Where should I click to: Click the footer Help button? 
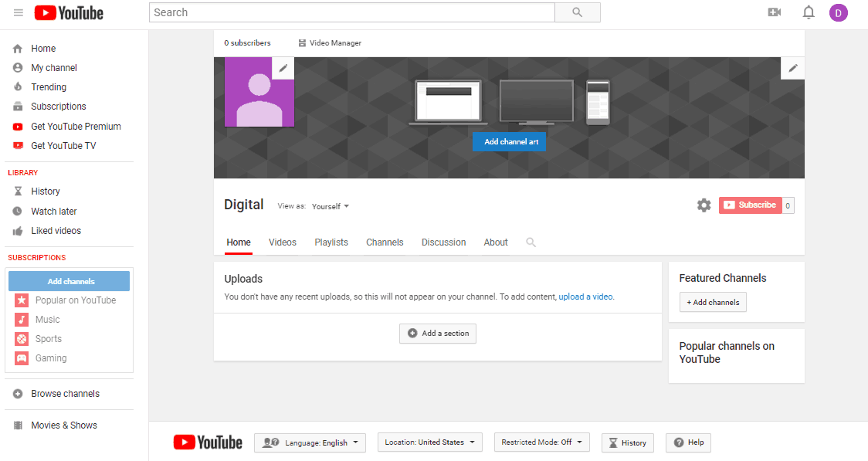pyautogui.click(x=689, y=442)
